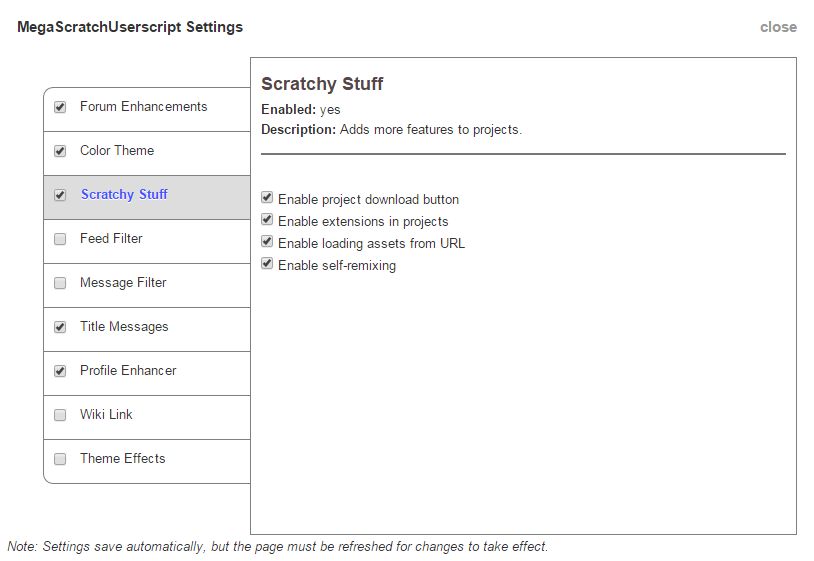Enable the Wiki Link checkbox
The width and height of the screenshot is (814, 561).
pos(60,415)
